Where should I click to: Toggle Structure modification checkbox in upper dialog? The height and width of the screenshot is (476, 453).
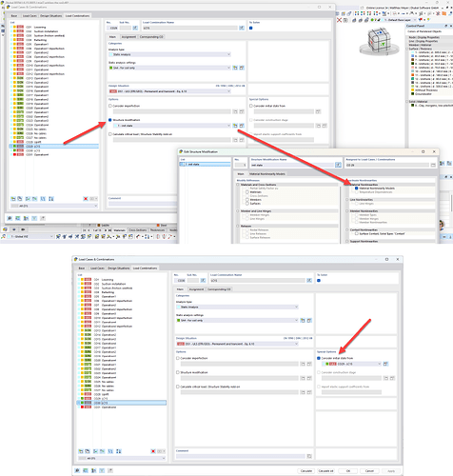point(110,120)
